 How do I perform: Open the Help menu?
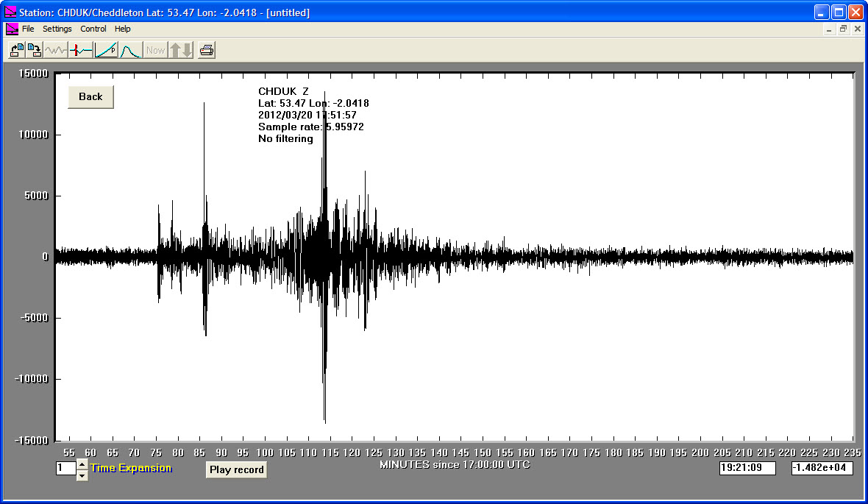coord(122,29)
